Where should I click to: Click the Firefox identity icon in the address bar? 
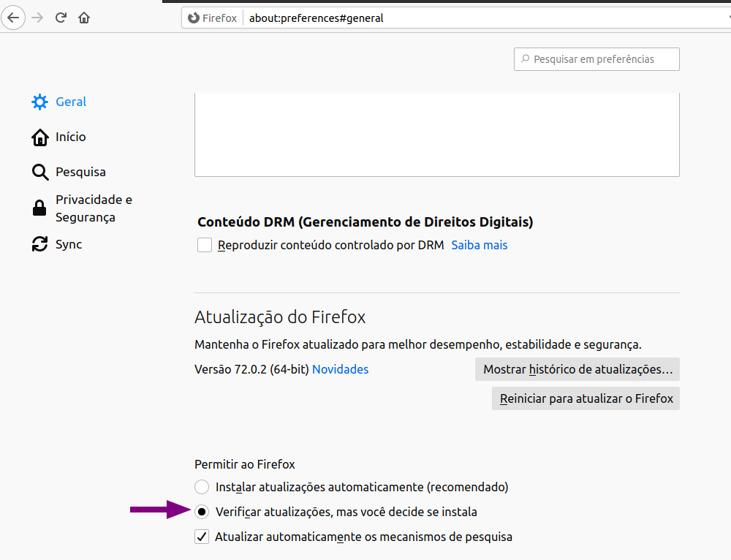click(x=194, y=18)
